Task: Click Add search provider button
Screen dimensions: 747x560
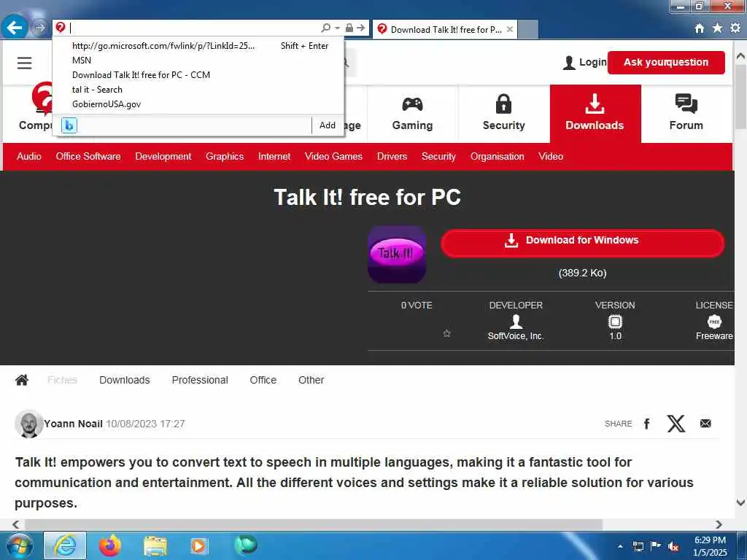Action: [x=328, y=125]
